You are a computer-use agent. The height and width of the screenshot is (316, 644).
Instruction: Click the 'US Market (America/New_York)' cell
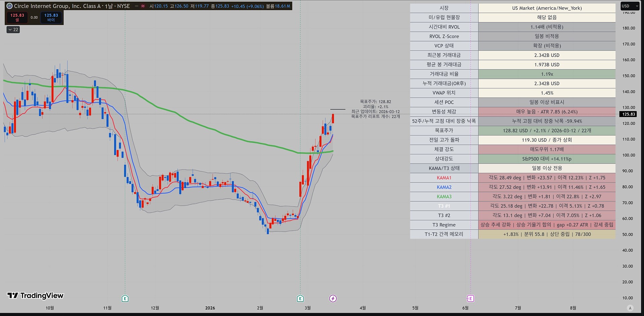(547, 8)
